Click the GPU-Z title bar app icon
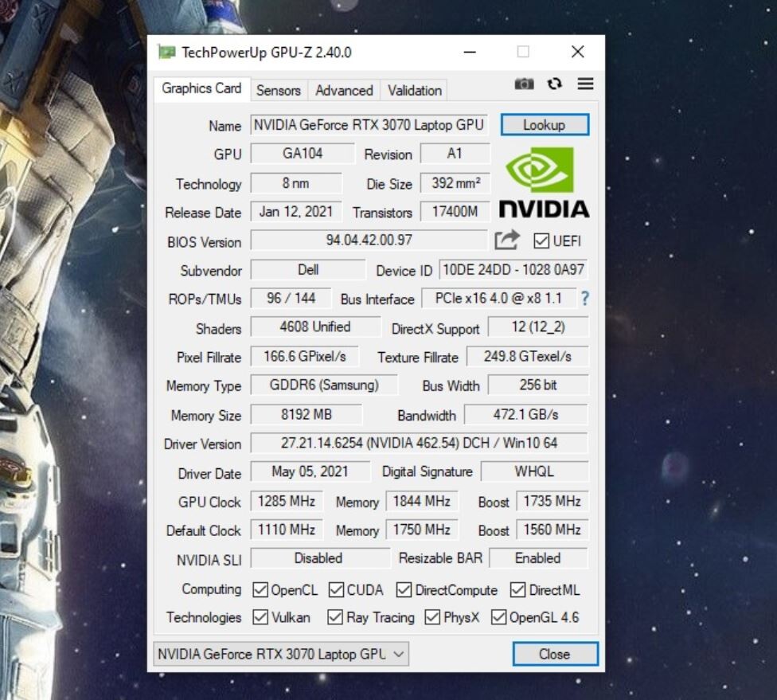This screenshot has height=700, width=777. [166, 52]
